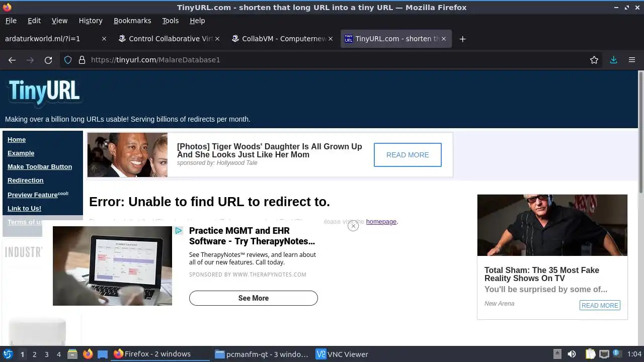Screen dimensions: 644x362
Task: Open the View menu
Action: (59, 21)
